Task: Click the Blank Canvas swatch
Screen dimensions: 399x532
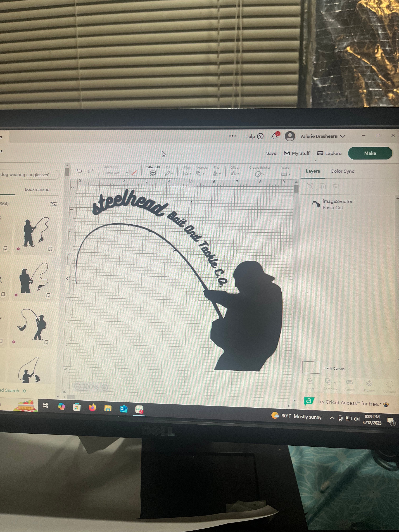Action: [311, 367]
